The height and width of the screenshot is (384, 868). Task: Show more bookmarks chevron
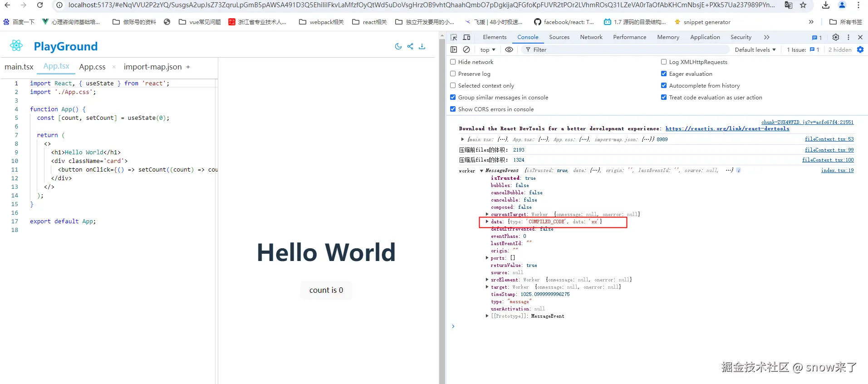pyautogui.click(x=811, y=22)
